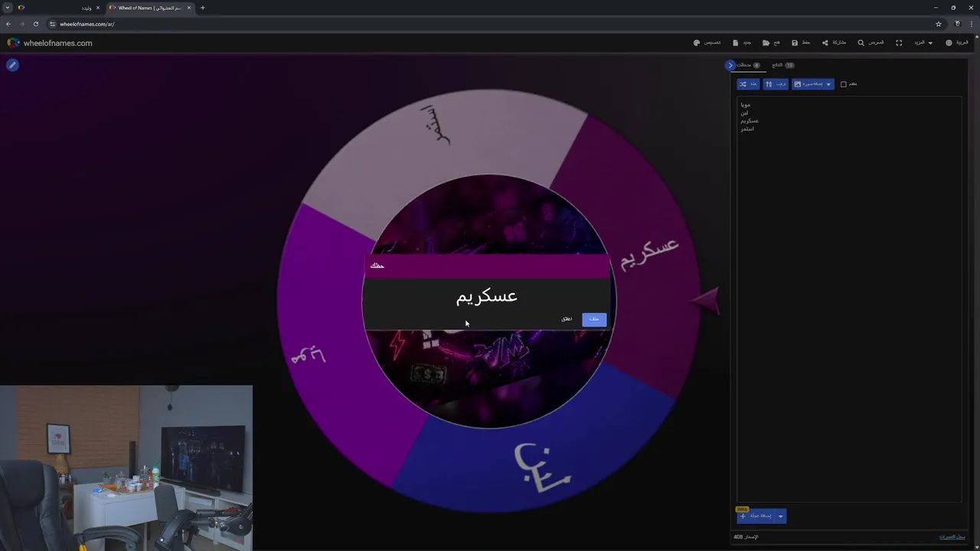Share the wheel via Share button
Image resolution: width=980 pixels, height=551 pixels.
(834, 43)
